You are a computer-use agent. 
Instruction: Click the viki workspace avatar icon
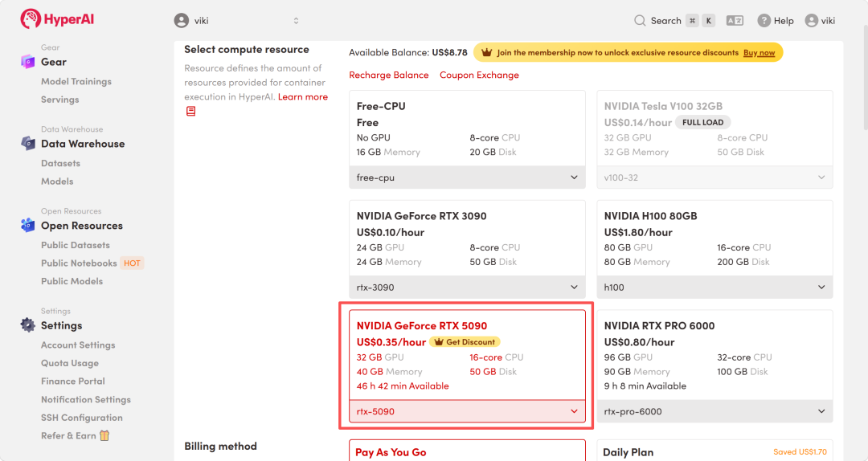click(181, 20)
